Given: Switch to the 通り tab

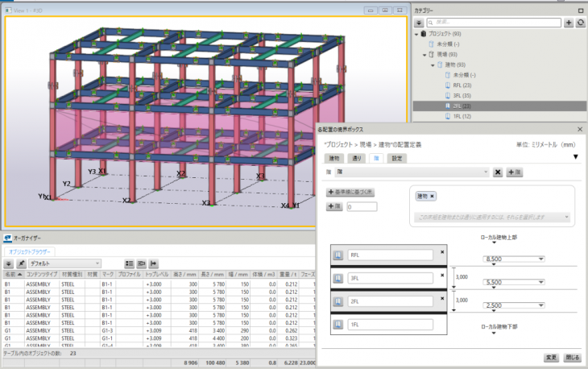Looking at the screenshot, I should [x=355, y=159].
